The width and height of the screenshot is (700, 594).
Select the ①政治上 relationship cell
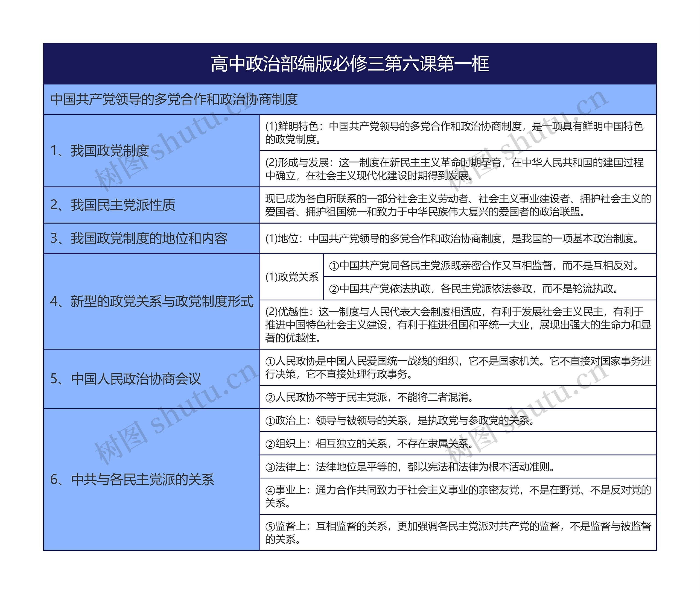(458, 420)
